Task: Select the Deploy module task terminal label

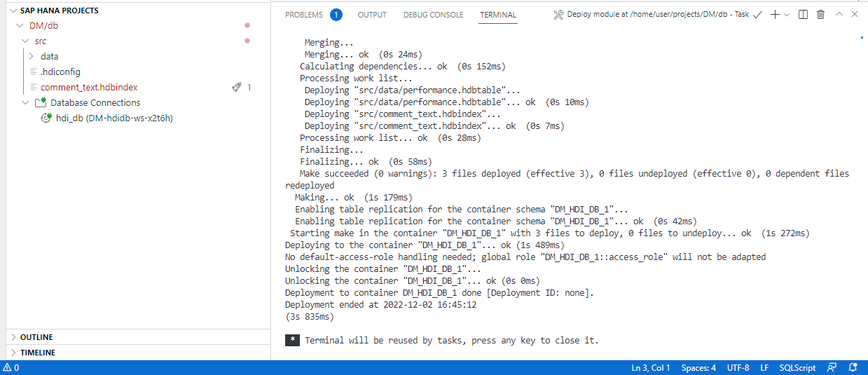Action: pos(658,15)
